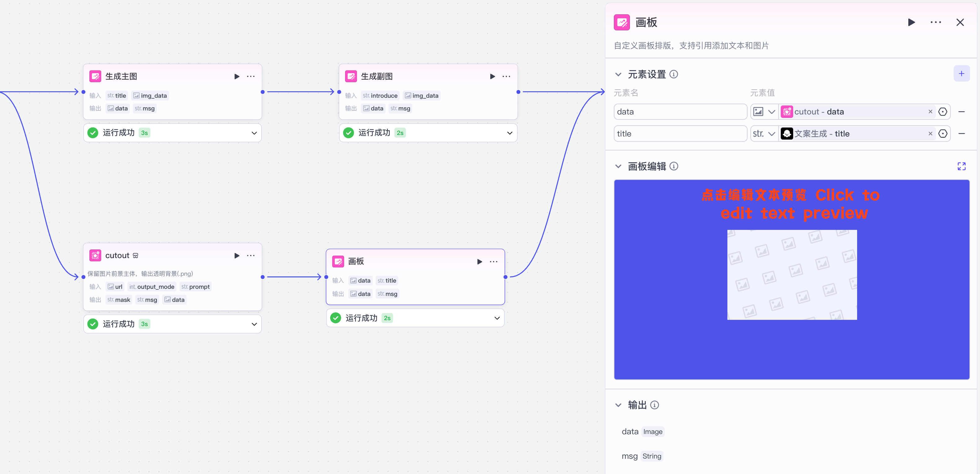The height and width of the screenshot is (474, 980).
Task: Open more options for 生成副图 node
Action: [506, 76]
